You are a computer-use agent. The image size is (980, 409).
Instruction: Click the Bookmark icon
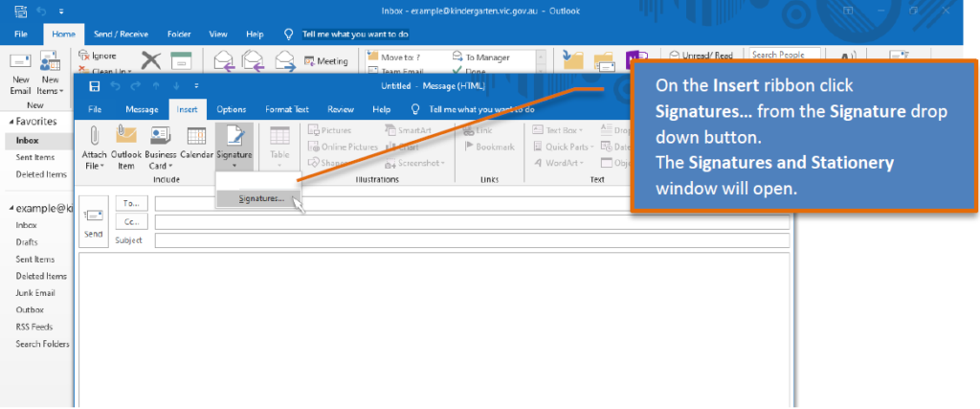470,147
